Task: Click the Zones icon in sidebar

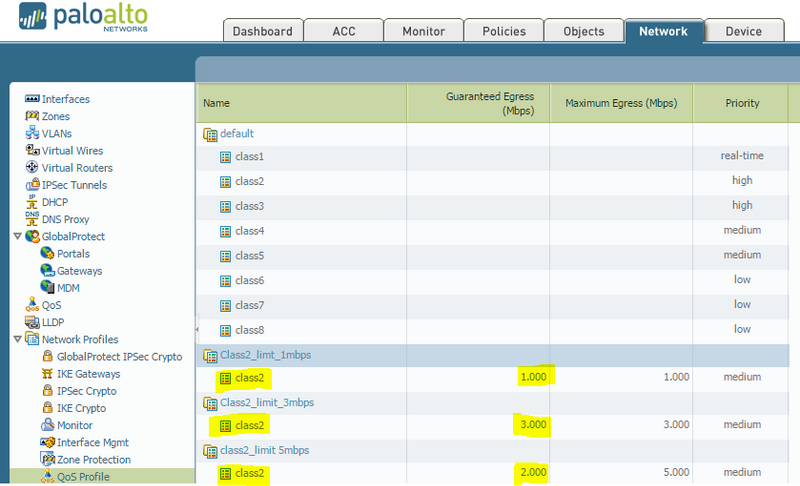Action: [x=32, y=116]
